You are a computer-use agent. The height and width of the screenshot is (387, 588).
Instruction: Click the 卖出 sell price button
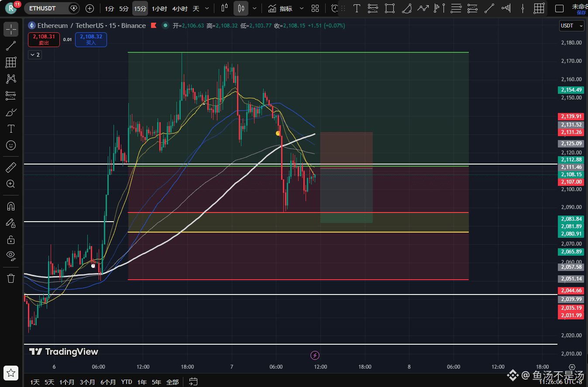click(44, 40)
